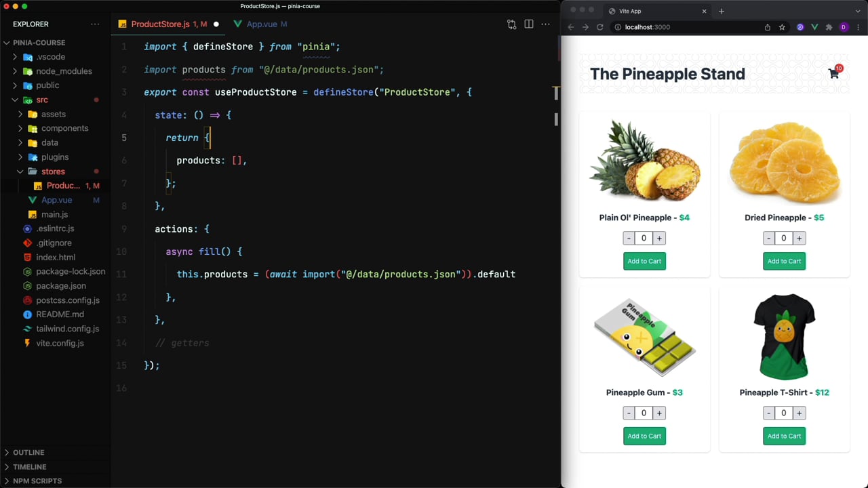Decrease Dried Pineapple quantity
This screenshot has width=868, height=488.
tap(768, 238)
